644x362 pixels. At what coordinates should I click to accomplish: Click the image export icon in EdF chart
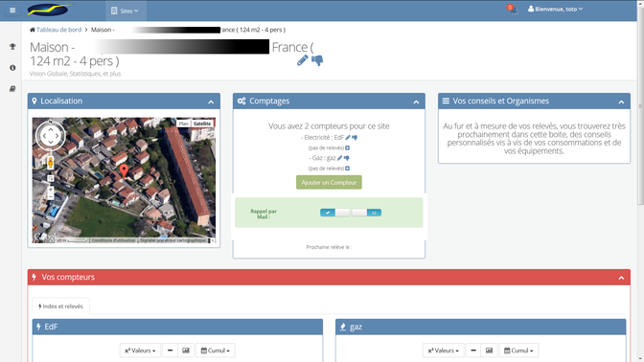186,351
